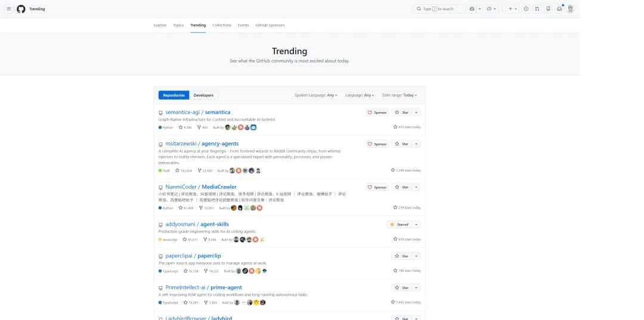The image size is (644, 320).
Task: Switch to the Repositories view
Action: [174, 95]
